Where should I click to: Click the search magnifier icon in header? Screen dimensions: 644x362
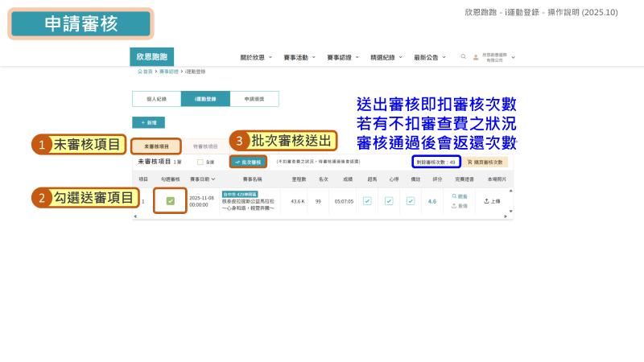click(x=463, y=57)
